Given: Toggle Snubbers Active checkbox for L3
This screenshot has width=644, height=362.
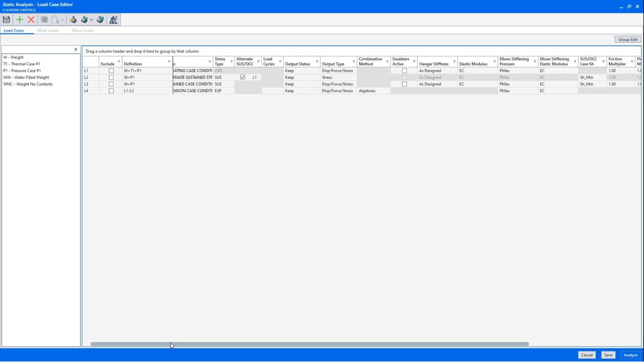Looking at the screenshot, I should 404,84.
